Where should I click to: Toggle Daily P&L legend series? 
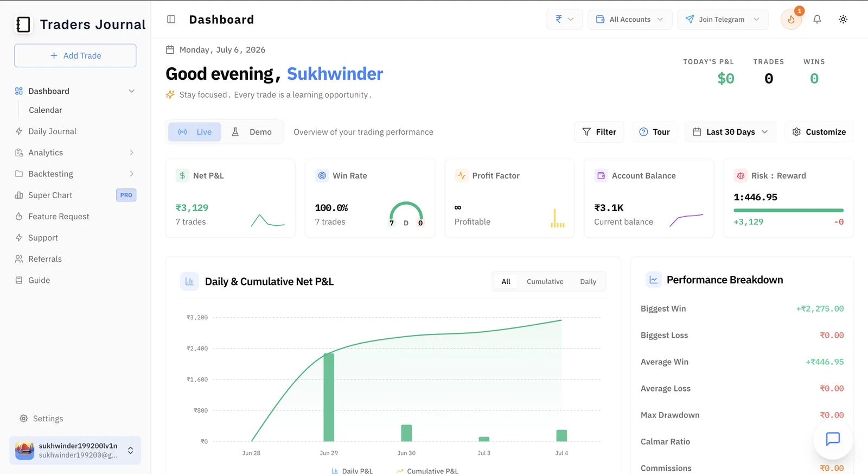(352, 471)
